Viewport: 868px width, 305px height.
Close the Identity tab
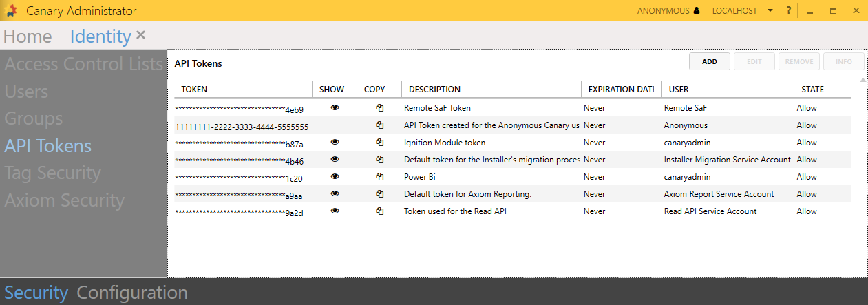click(141, 35)
